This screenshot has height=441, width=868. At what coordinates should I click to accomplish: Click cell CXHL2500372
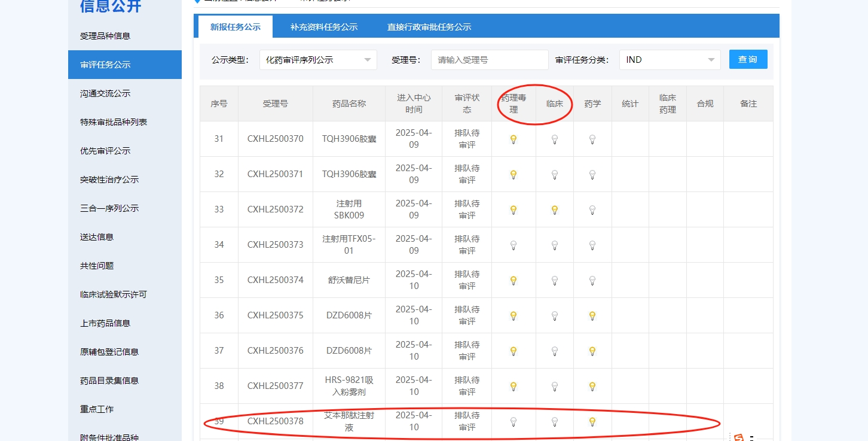(x=276, y=209)
